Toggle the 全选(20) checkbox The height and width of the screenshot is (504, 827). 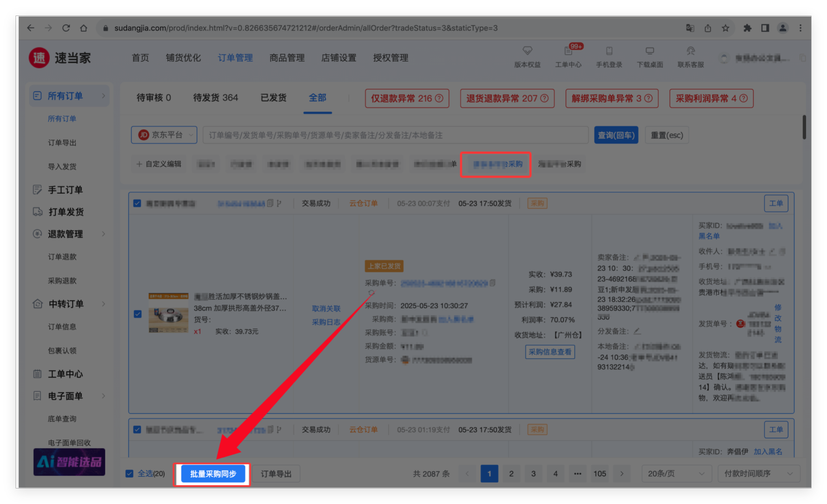point(130,474)
